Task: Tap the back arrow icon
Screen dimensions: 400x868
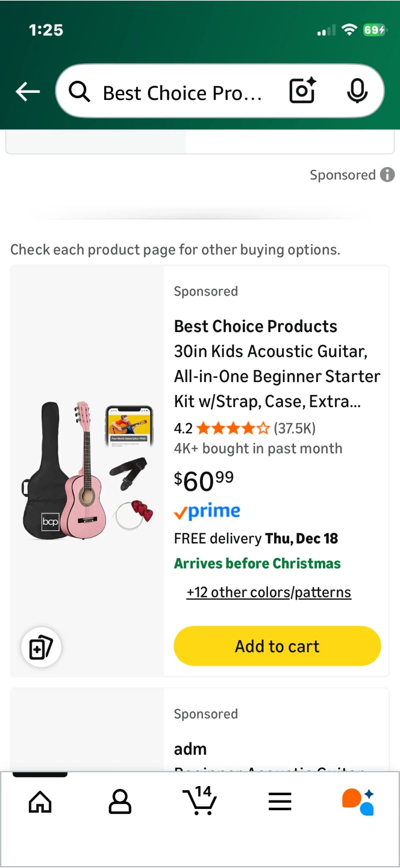Action: (28, 92)
